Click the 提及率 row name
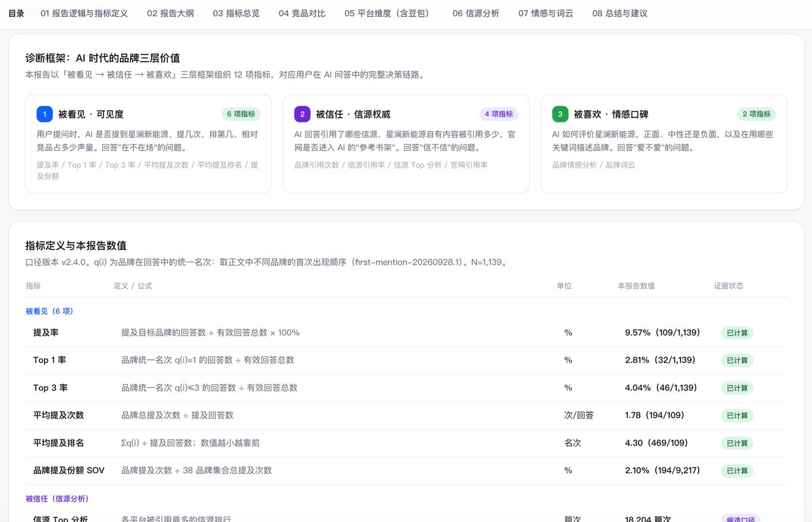The height and width of the screenshot is (522, 812). point(45,333)
